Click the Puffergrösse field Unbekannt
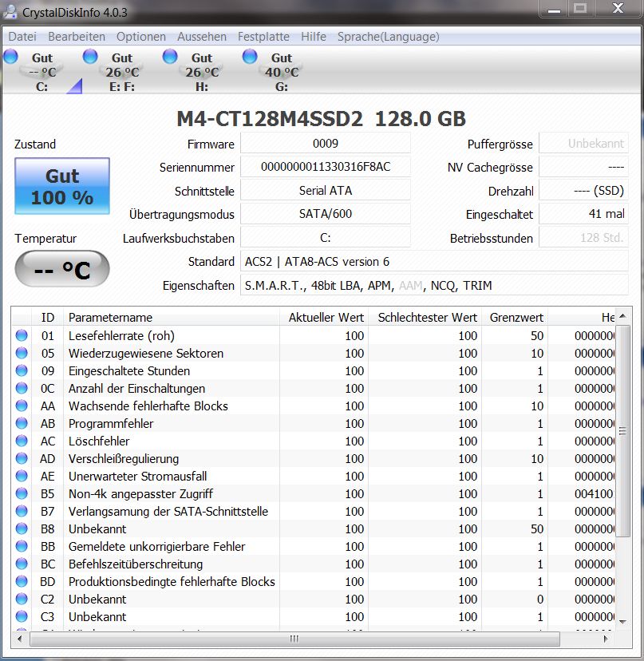Screen dimensions: 644x661 583,144
